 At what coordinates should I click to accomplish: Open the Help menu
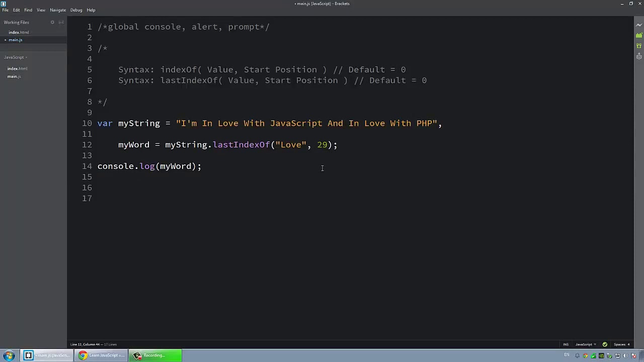[91, 10]
